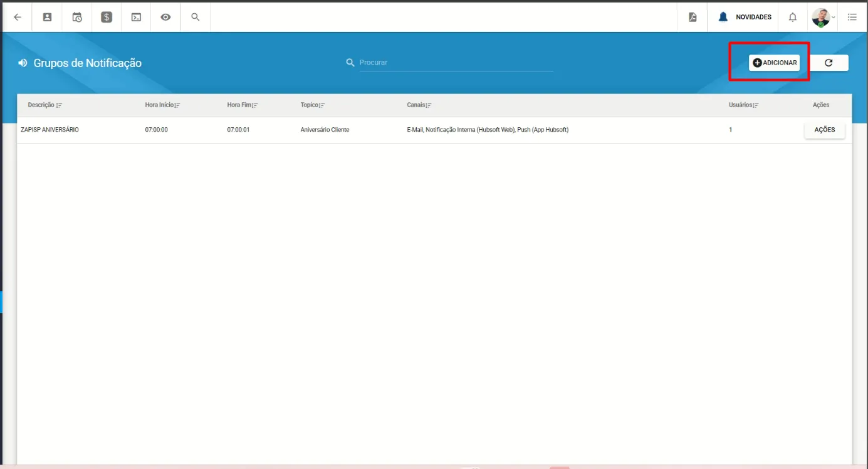
Task: Open the PDF document icon
Action: [x=693, y=18]
